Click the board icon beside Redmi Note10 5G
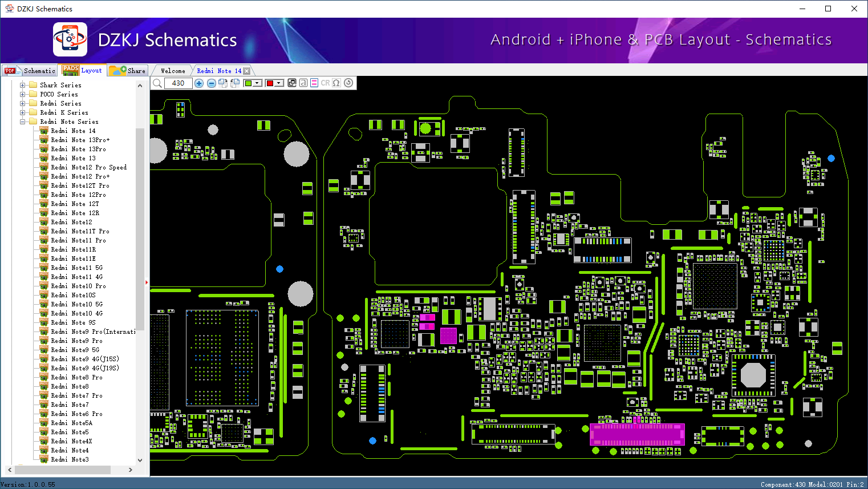Image resolution: width=868 pixels, height=489 pixels. (44, 304)
